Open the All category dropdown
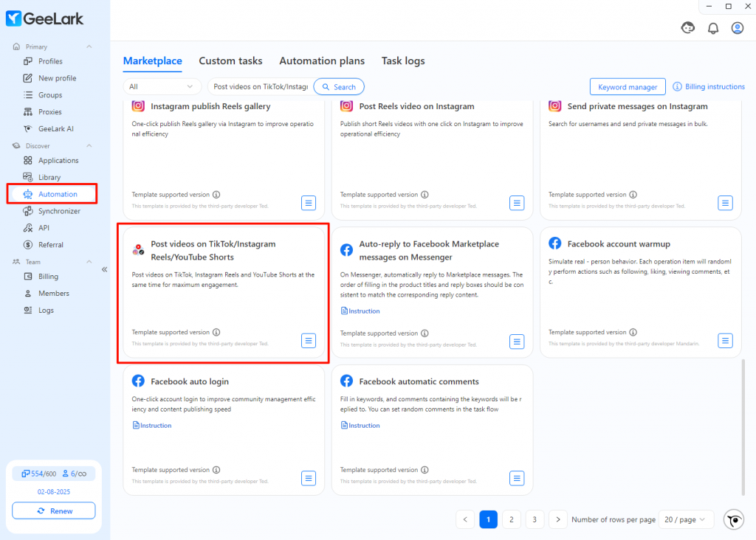 (162, 87)
